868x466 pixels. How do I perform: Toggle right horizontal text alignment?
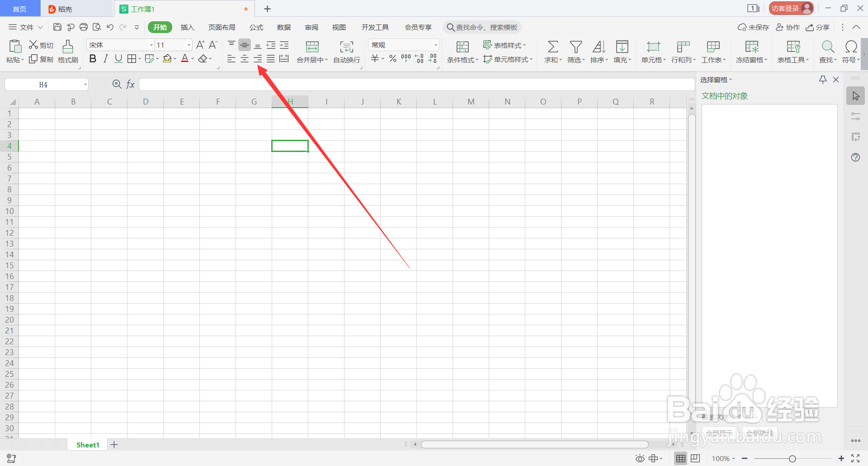pyautogui.click(x=258, y=58)
